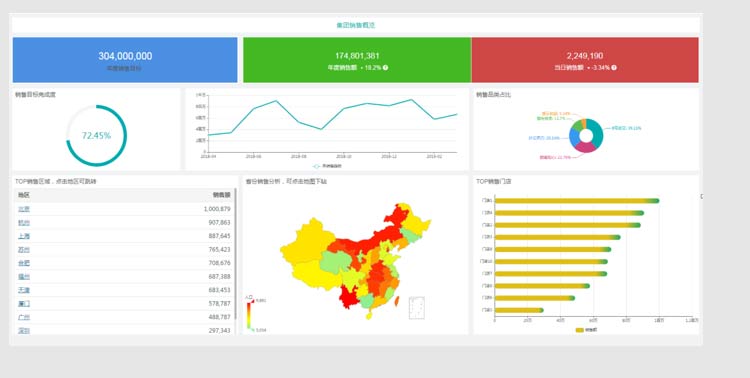Click the 2018-04 x-axis label
The height and width of the screenshot is (378, 750).
[208, 156]
